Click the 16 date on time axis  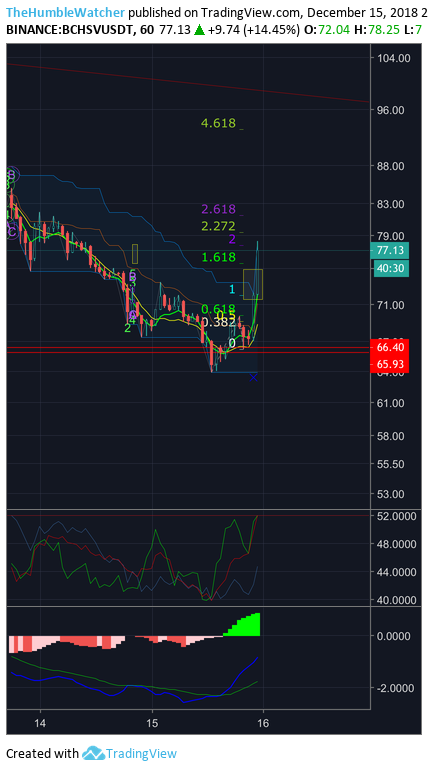263,724
